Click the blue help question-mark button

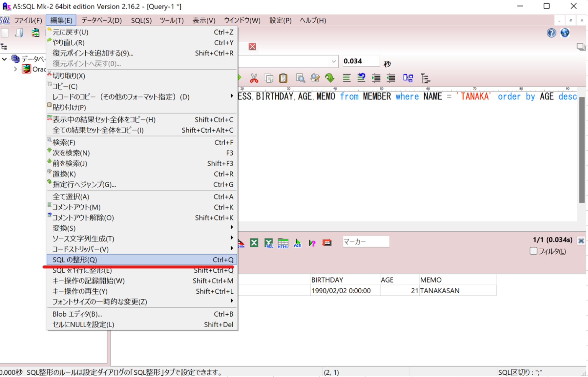551,33
